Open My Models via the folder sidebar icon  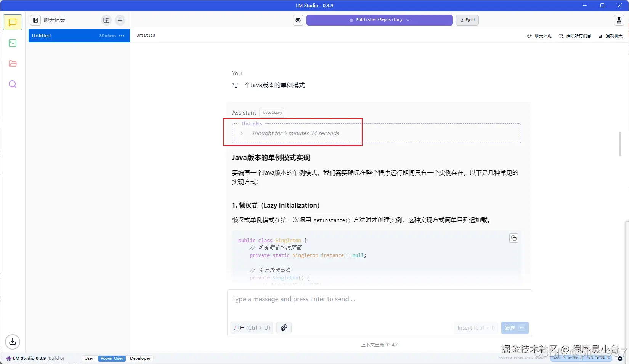coord(13,63)
